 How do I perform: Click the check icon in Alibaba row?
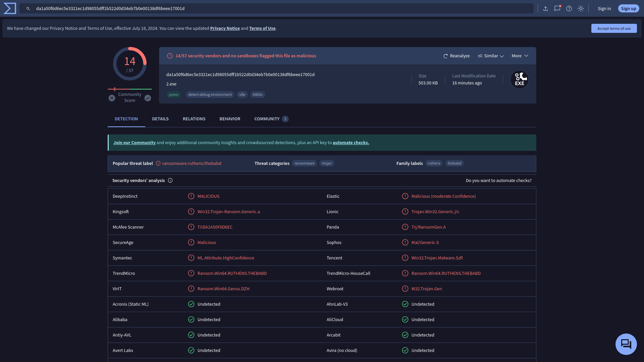[x=191, y=320]
